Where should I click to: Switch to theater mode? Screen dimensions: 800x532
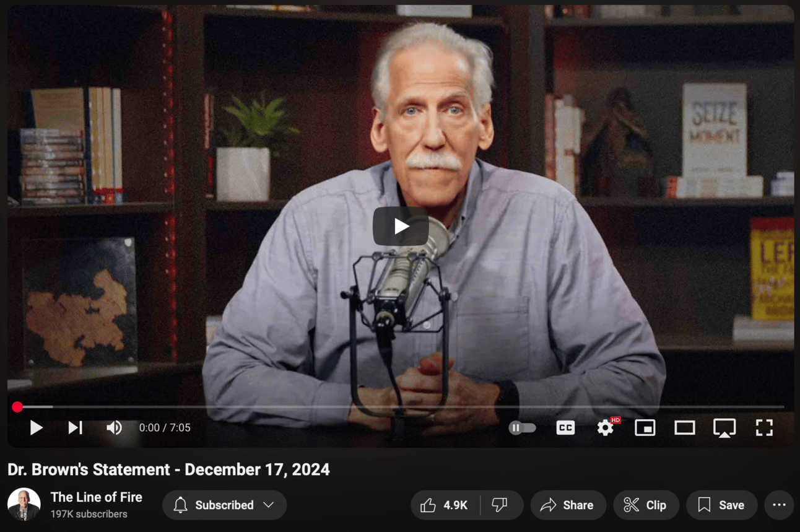point(685,427)
